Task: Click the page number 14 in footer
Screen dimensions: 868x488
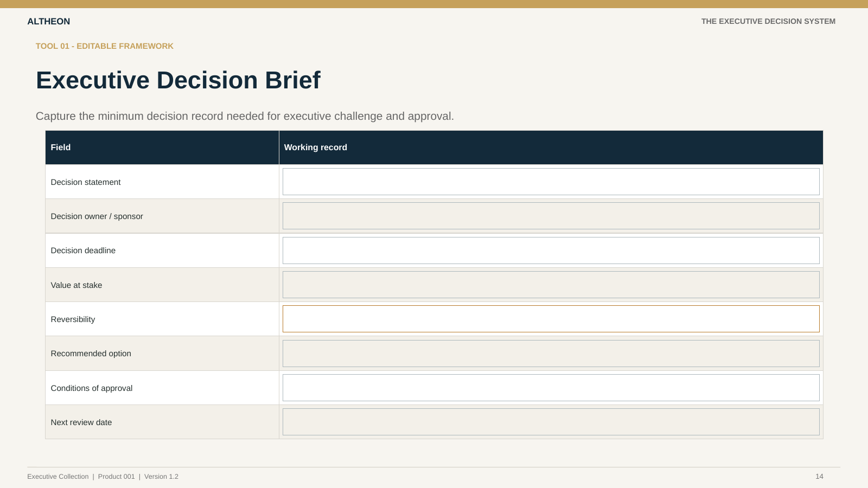Action: (x=819, y=477)
